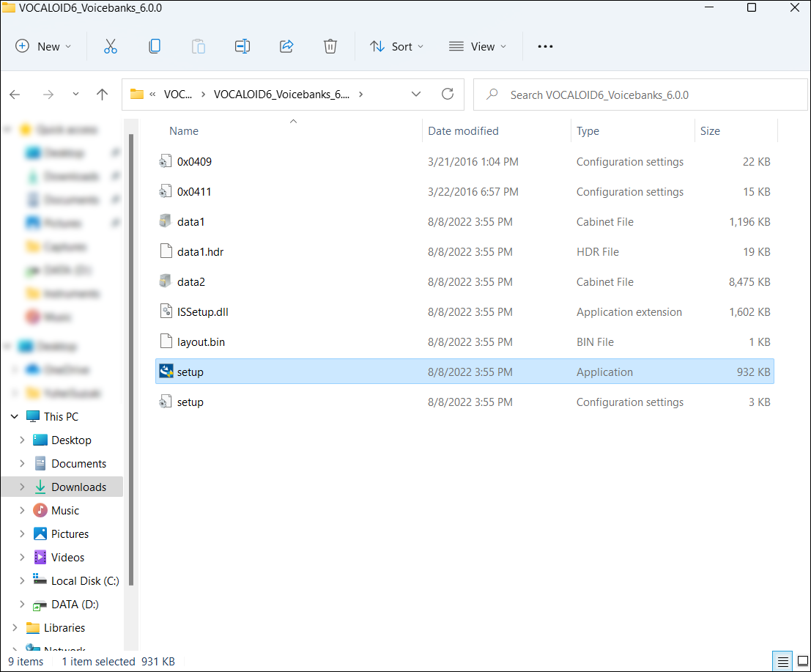This screenshot has height=672, width=811.
Task: Click the Cut scissors icon
Action: [111, 46]
